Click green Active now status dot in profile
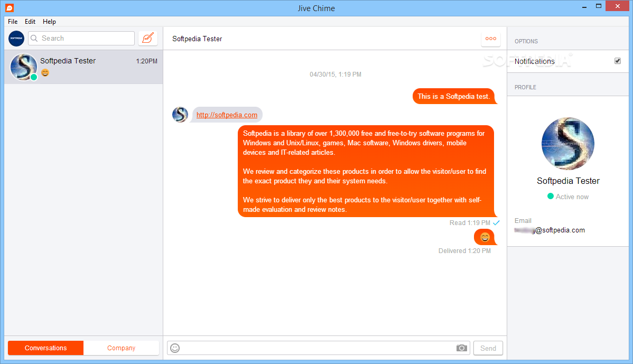 pos(550,196)
